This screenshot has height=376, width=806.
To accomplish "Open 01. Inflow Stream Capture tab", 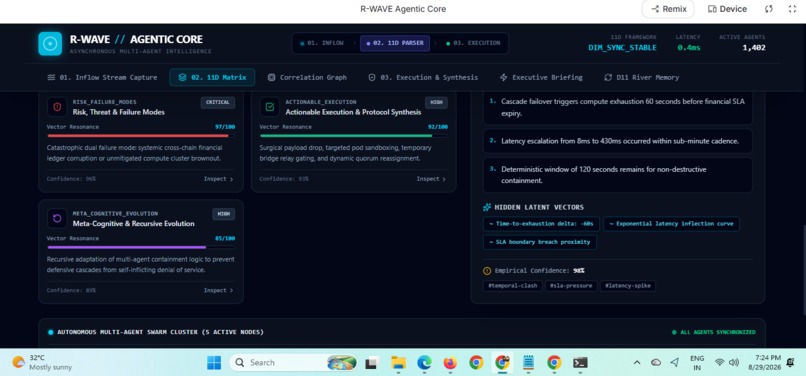I will pyautogui.click(x=102, y=77).
